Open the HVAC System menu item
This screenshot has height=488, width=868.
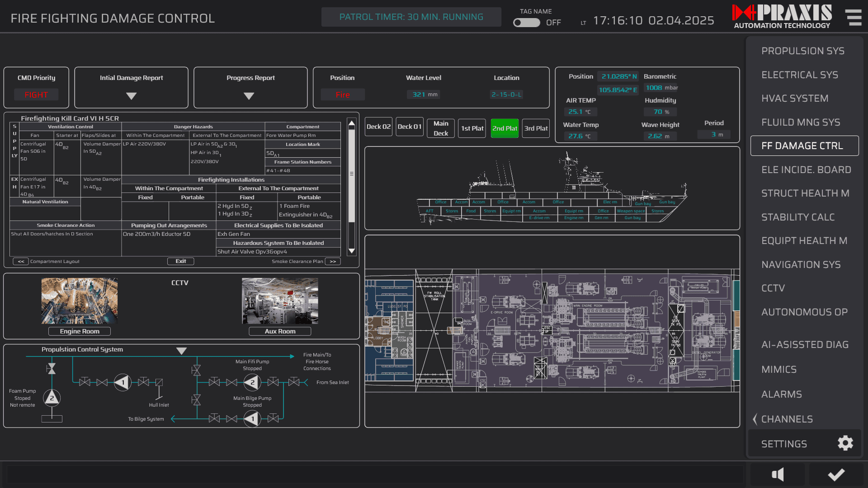pos(795,99)
